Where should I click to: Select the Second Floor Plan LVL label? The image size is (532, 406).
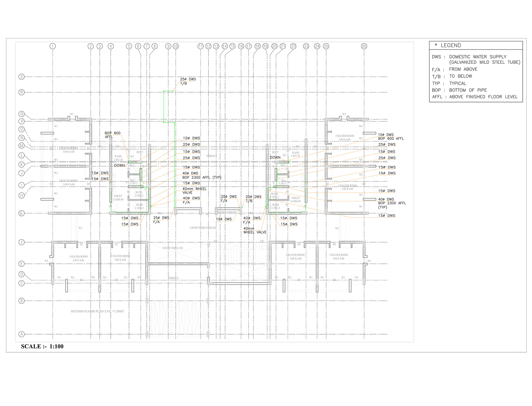[x=97, y=311]
